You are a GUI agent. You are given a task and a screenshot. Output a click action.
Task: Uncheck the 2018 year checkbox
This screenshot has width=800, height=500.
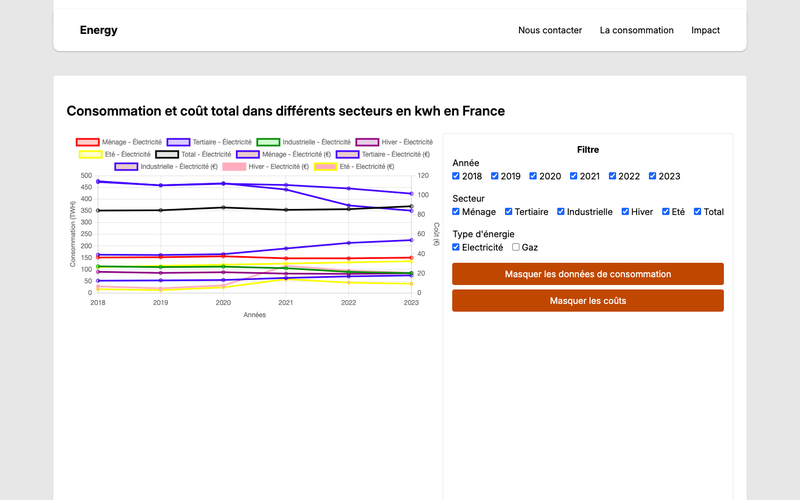[x=457, y=176]
